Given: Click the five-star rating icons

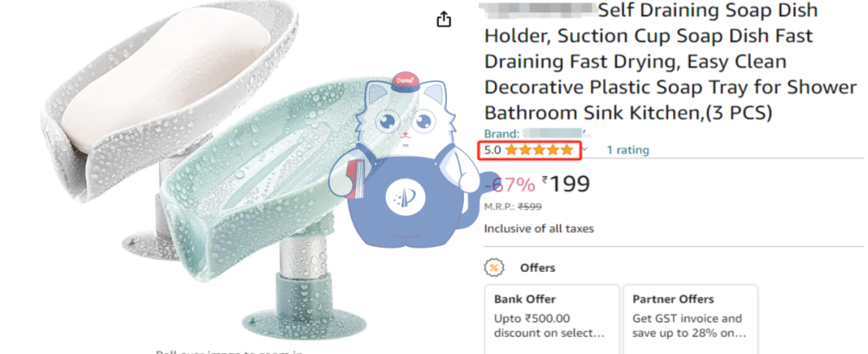Looking at the screenshot, I should point(539,150).
